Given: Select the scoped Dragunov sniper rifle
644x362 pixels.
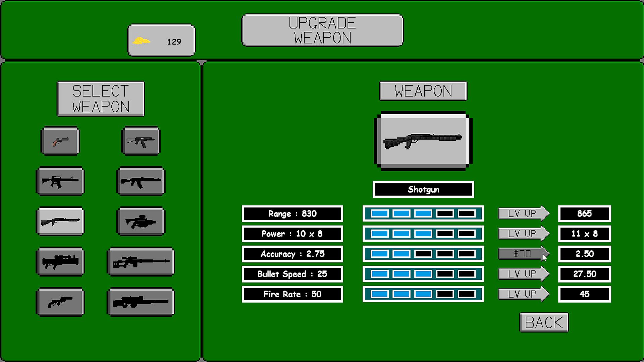Looking at the screenshot, I should coord(141,261).
